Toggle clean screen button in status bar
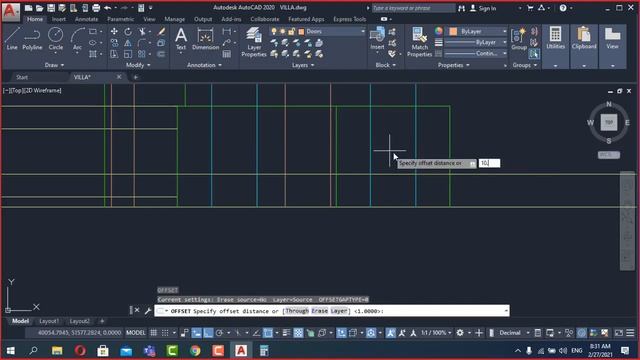Image resolution: width=640 pixels, height=360 pixels. (x=619, y=333)
